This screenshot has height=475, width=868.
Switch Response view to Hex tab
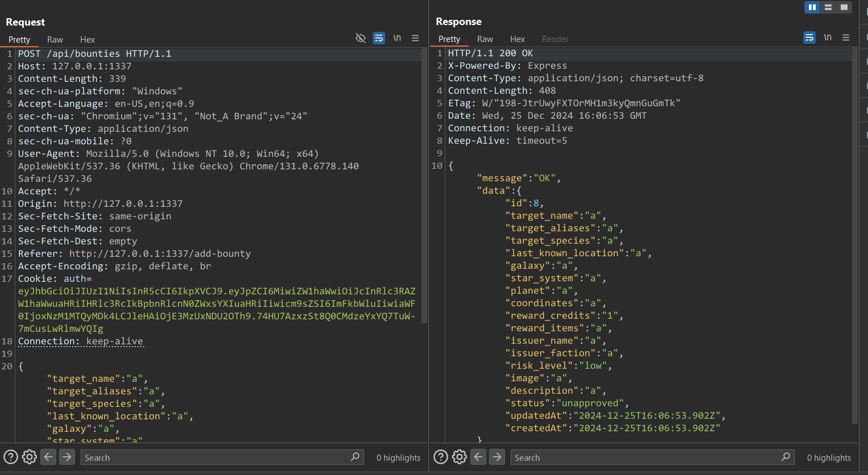(518, 39)
